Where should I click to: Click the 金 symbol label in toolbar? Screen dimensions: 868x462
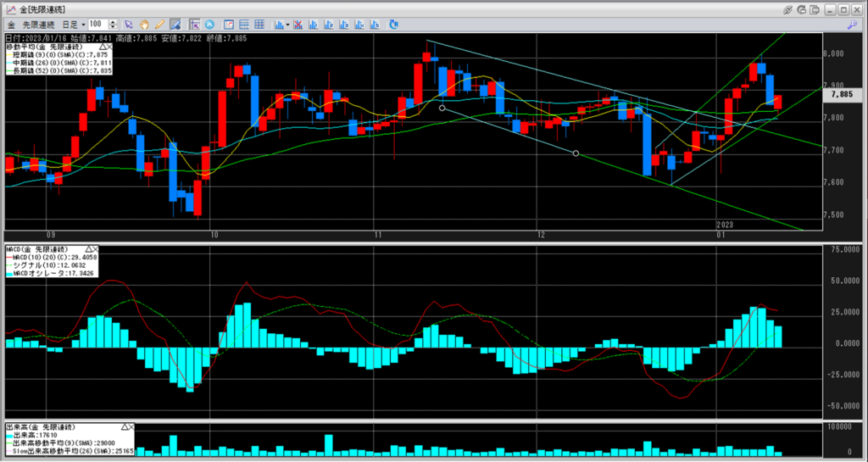pos(11,25)
